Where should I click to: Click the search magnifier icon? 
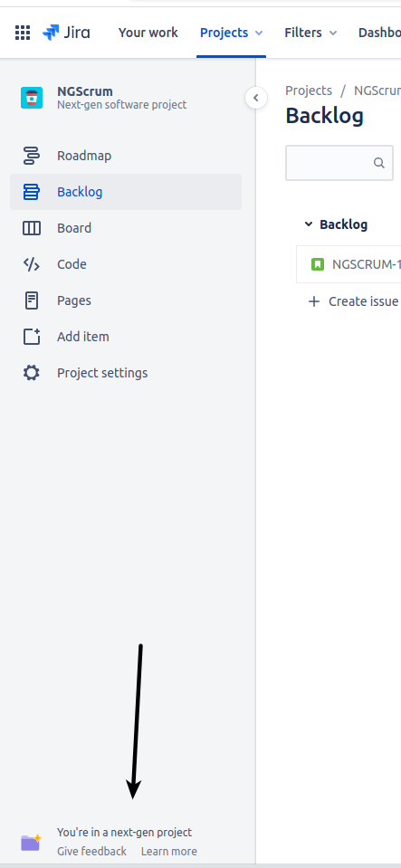[379, 163]
